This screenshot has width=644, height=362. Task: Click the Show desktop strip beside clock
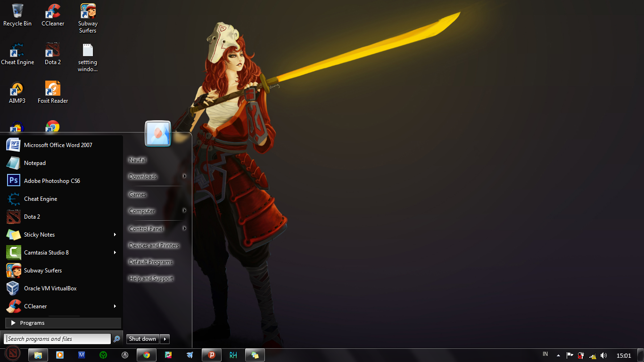pyautogui.click(x=641, y=355)
